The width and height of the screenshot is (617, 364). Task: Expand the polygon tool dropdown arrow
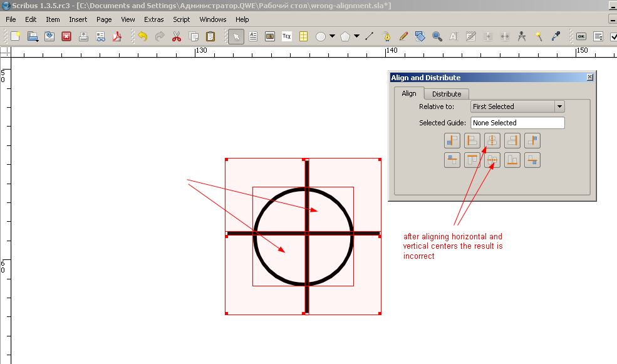(x=356, y=36)
